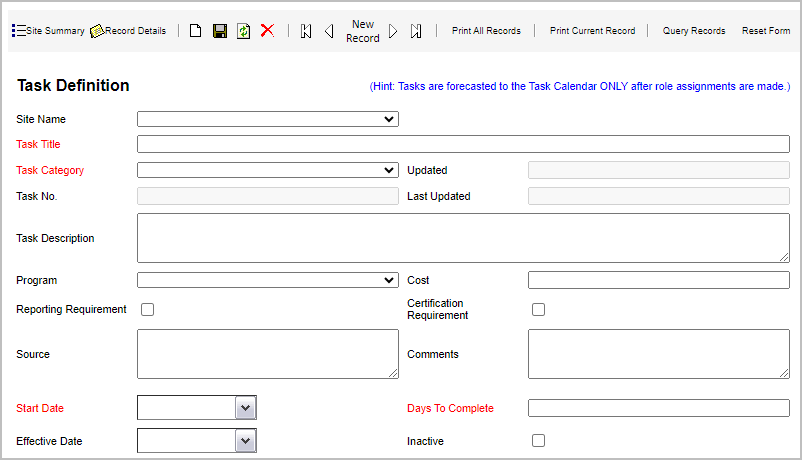Jump to the first record arrow

pyautogui.click(x=306, y=31)
